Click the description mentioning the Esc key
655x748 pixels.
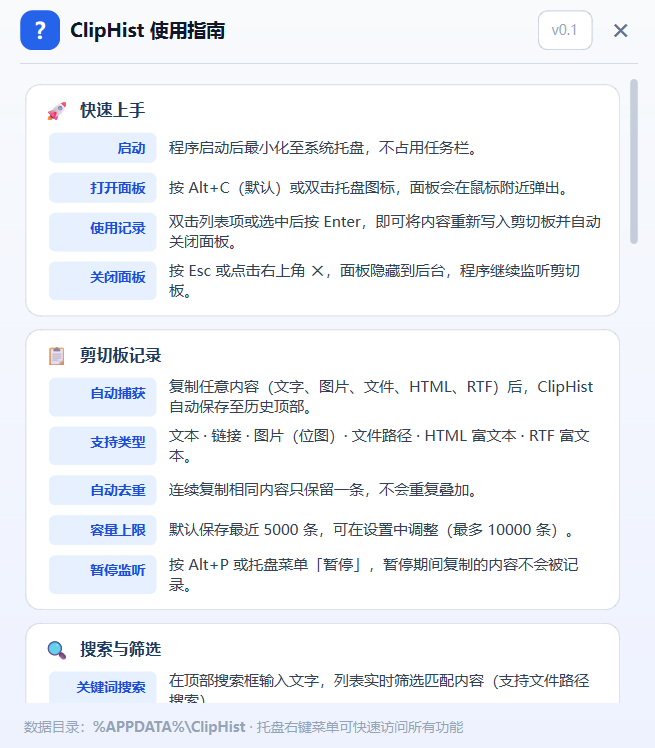point(374,280)
